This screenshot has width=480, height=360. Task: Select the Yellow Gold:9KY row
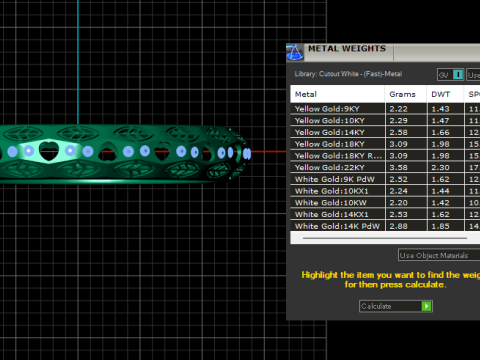click(x=385, y=109)
